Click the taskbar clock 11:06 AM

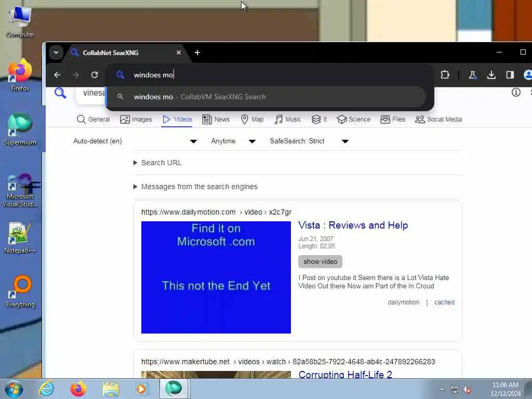click(x=505, y=389)
